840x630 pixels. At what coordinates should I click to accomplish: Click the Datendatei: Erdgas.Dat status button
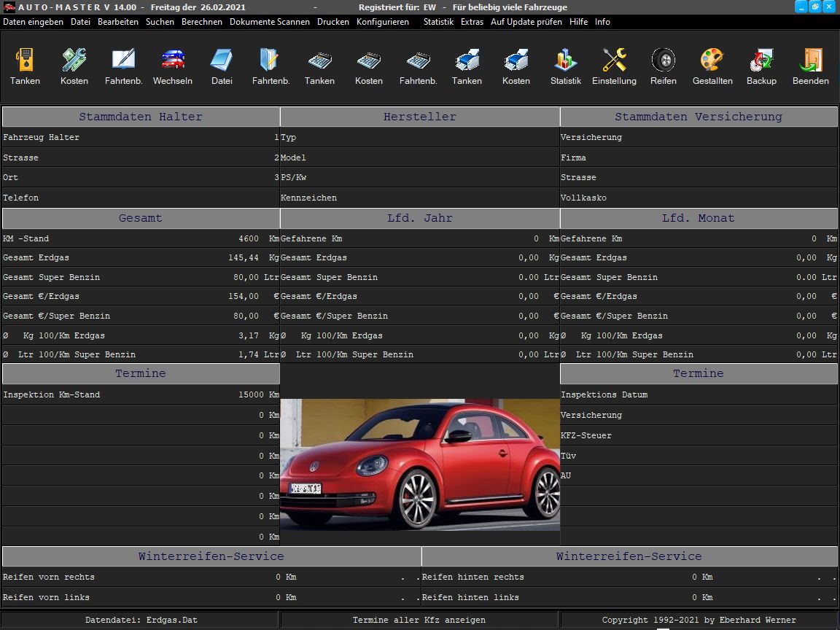coord(140,620)
